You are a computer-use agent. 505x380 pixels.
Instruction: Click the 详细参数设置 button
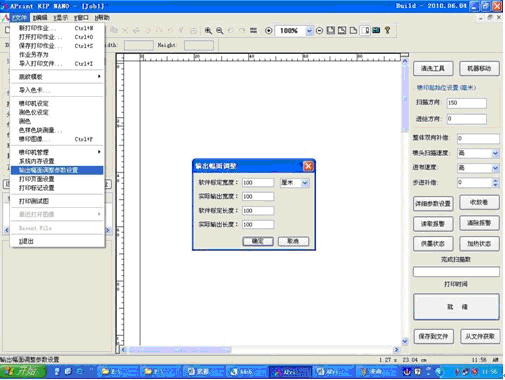click(433, 203)
